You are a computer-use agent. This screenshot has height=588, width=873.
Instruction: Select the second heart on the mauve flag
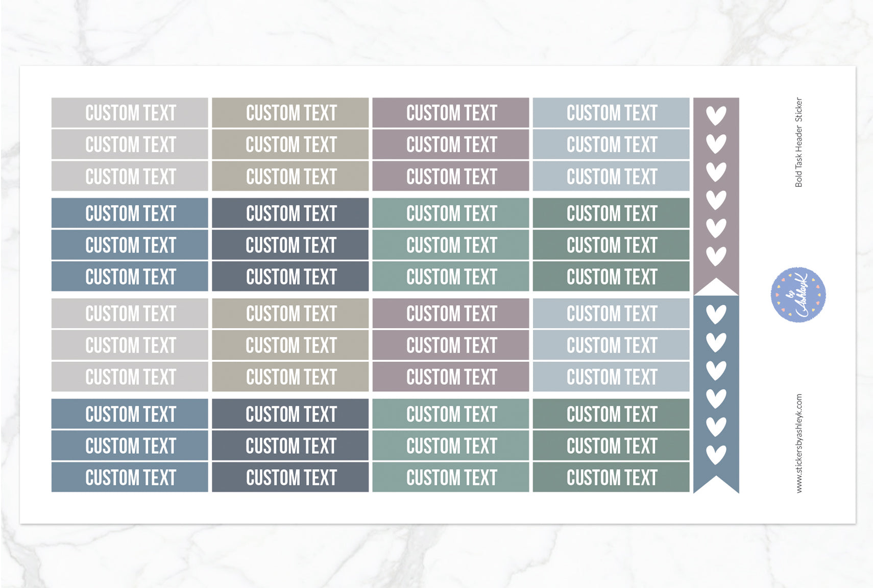coord(716,143)
